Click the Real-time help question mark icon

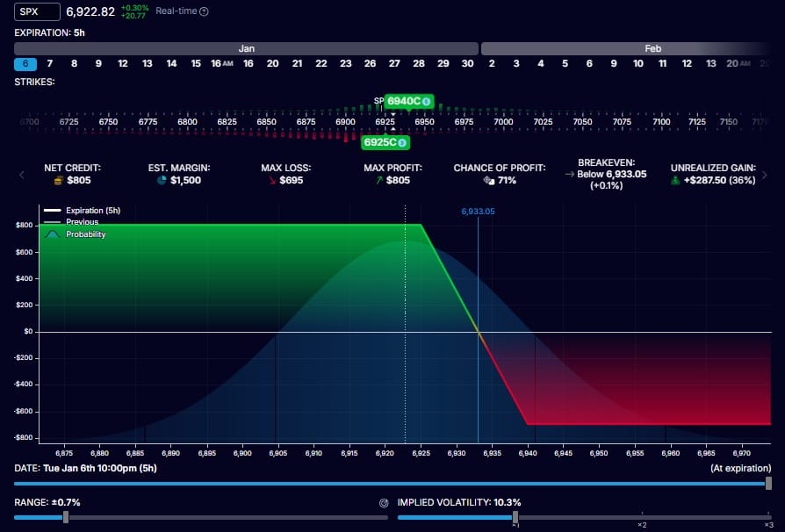click(x=205, y=12)
